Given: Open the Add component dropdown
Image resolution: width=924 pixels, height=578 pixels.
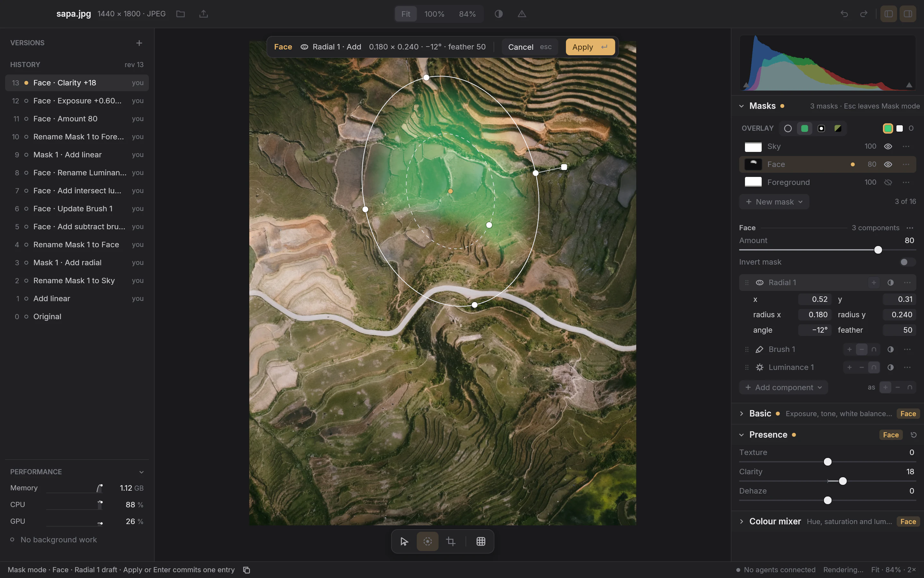Looking at the screenshot, I should pyautogui.click(x=783, y=388).
